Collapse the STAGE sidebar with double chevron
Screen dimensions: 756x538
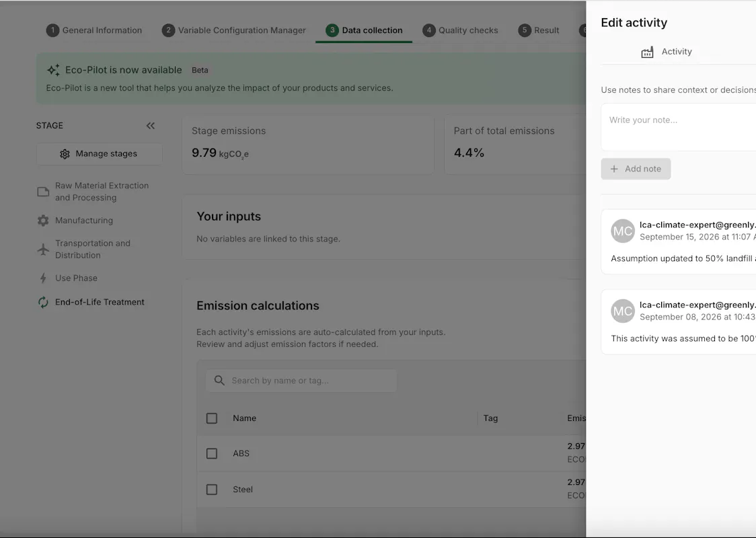(x=151, y=126)
